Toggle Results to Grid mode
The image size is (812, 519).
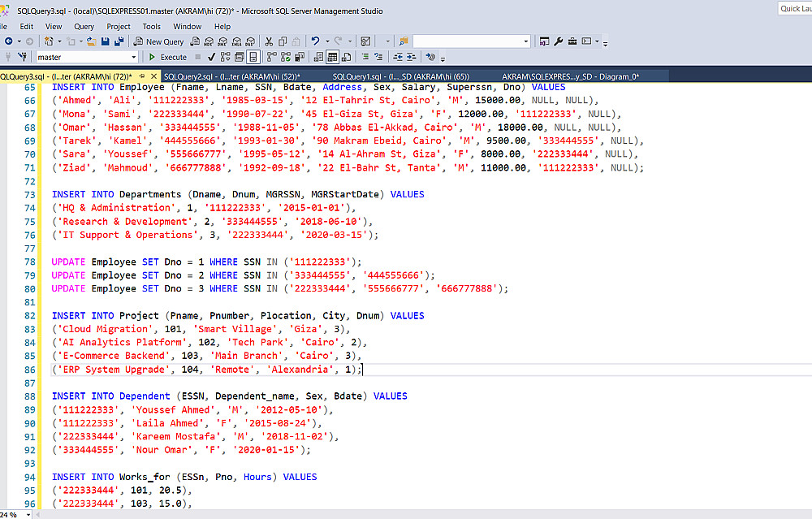[x=332, y=57]
